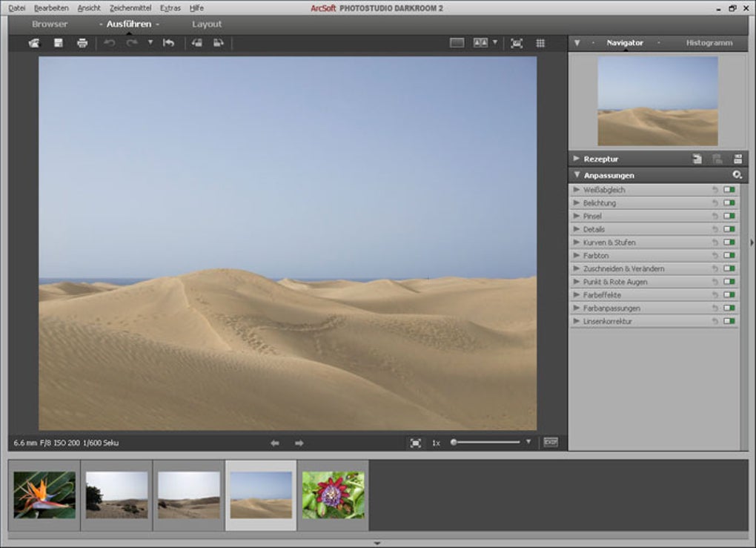Switch to the Browser tab

(50, 24)
